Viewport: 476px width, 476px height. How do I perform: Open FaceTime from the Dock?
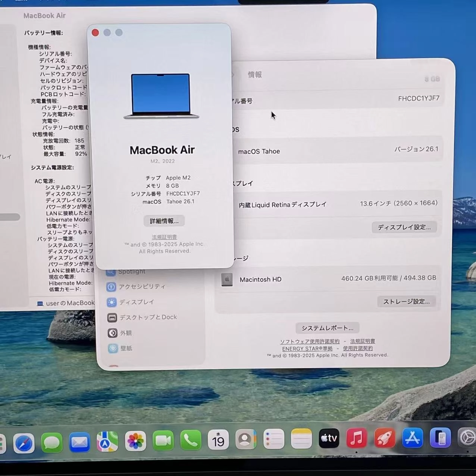point(163,441)
